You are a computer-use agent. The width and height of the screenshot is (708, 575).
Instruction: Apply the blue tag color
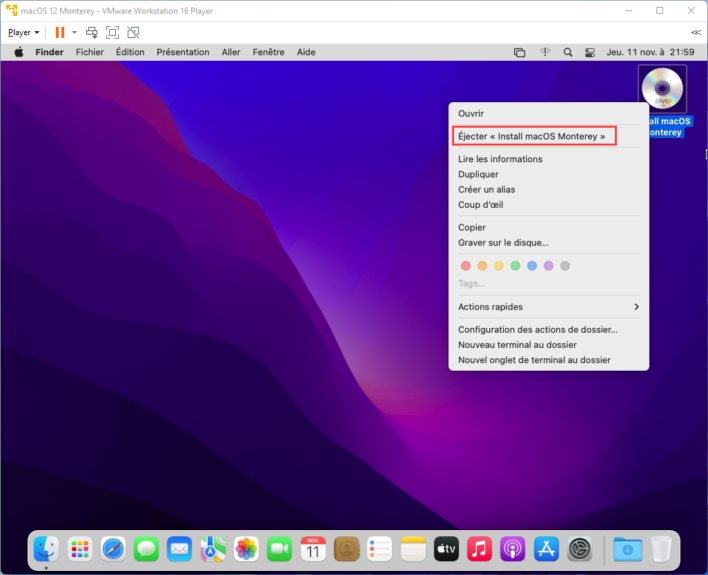pyautogui.click(x=532, y=266)
